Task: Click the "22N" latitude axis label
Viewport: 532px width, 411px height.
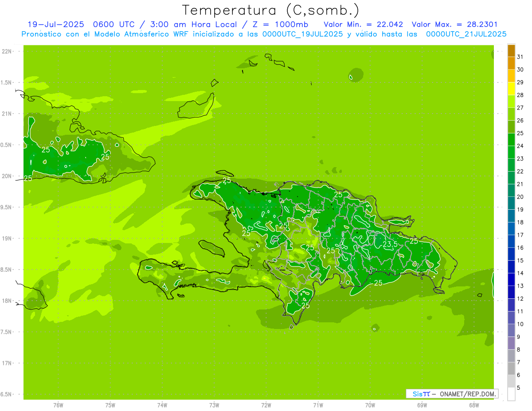Action: pos(7,51)
